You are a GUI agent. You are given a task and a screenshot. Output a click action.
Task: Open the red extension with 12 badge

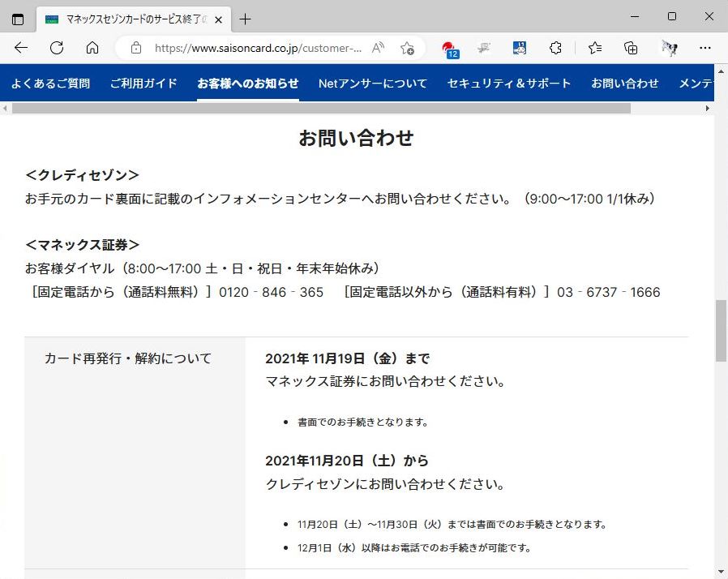click(x=450, y=49)
